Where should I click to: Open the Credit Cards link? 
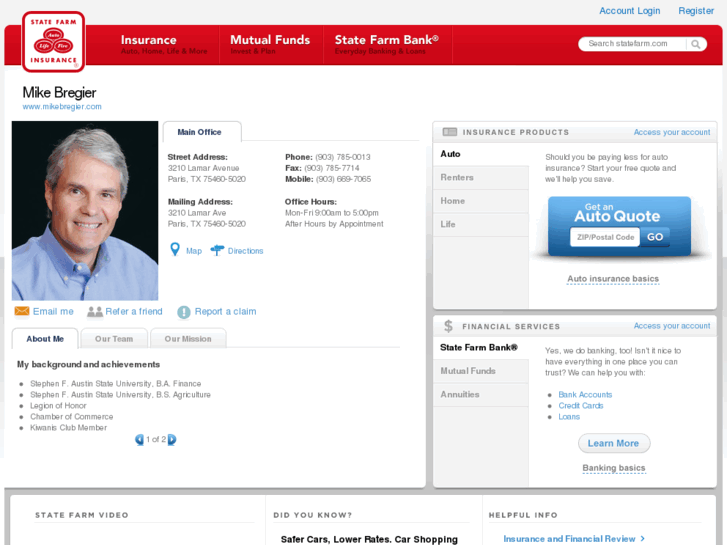click(x=580, y=406)
